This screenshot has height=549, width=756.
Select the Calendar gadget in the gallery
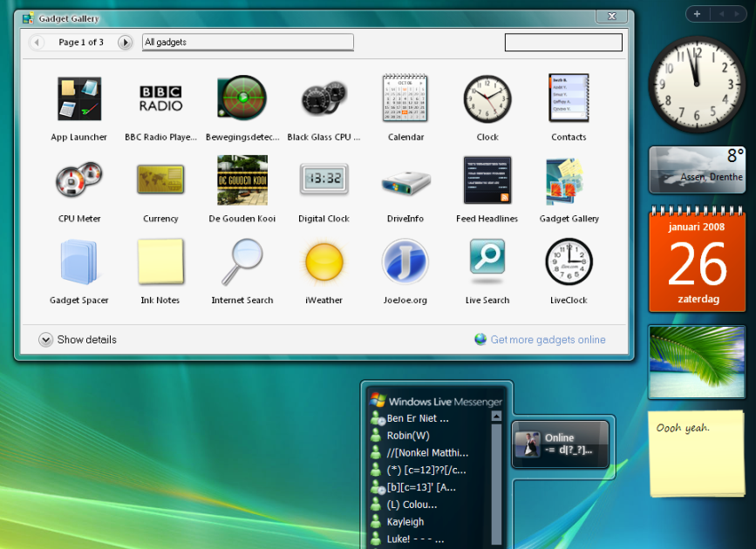[405, 98]
